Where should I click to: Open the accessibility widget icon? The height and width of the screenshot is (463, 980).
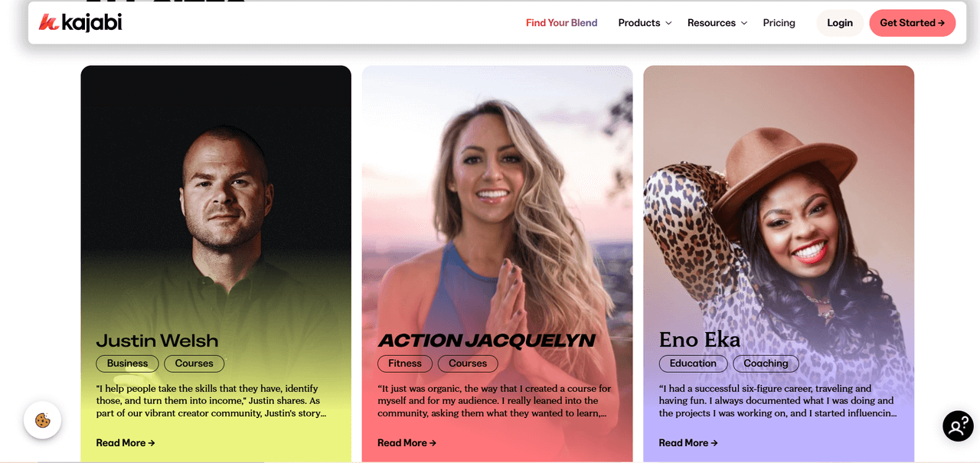coord(958,426)
